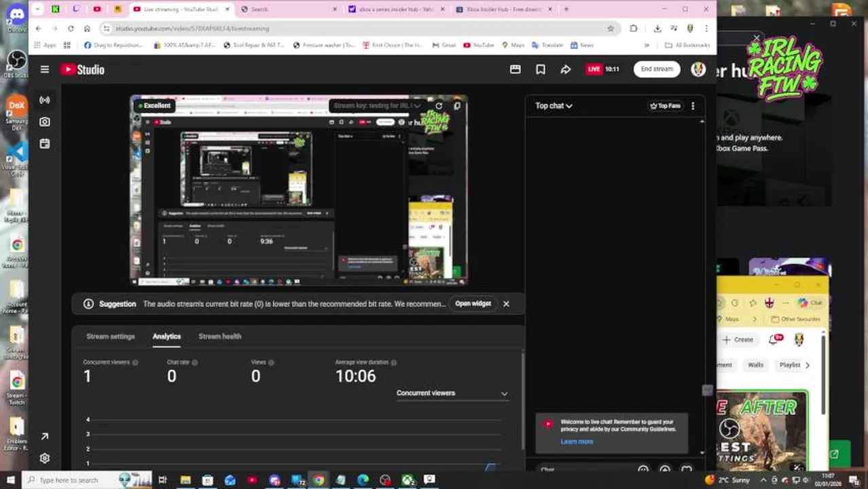Click info icon beside Views
The width and height of the screenshot is (868, 489).
tap(271, 363)
